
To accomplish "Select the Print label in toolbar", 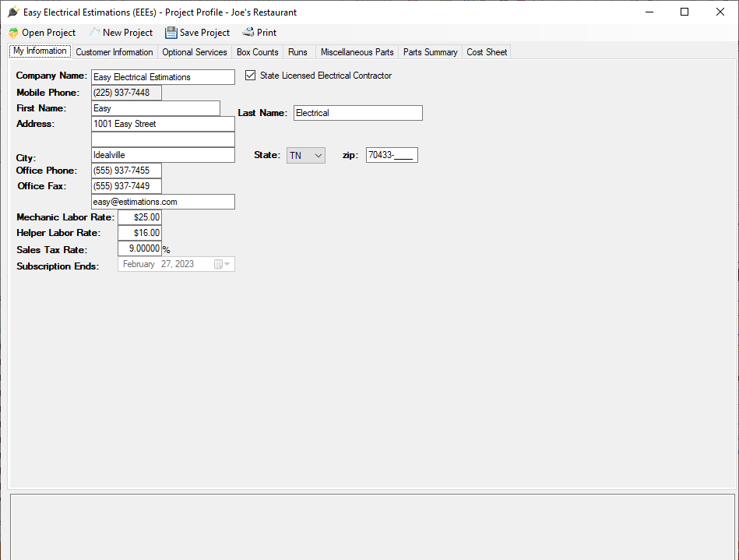I will tap(267, 33).
